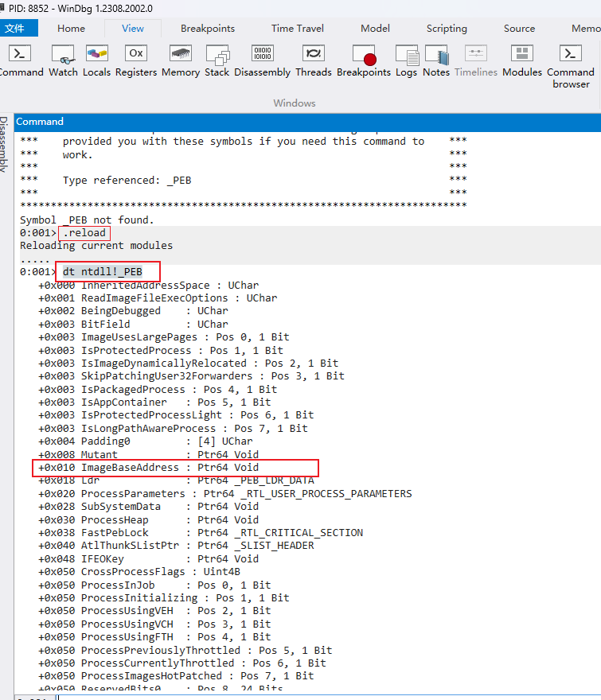This screenshot has width=601, height=700.
Task: Switch to the Time Travel tab
Action: tap(298, 28)
